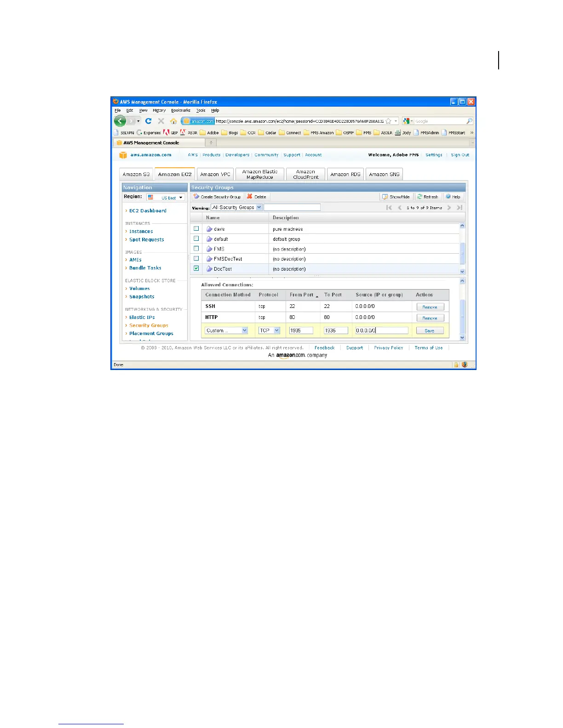563x728 pixels.
Task: Check the davis security group checkbox
Action: point(196,228)
